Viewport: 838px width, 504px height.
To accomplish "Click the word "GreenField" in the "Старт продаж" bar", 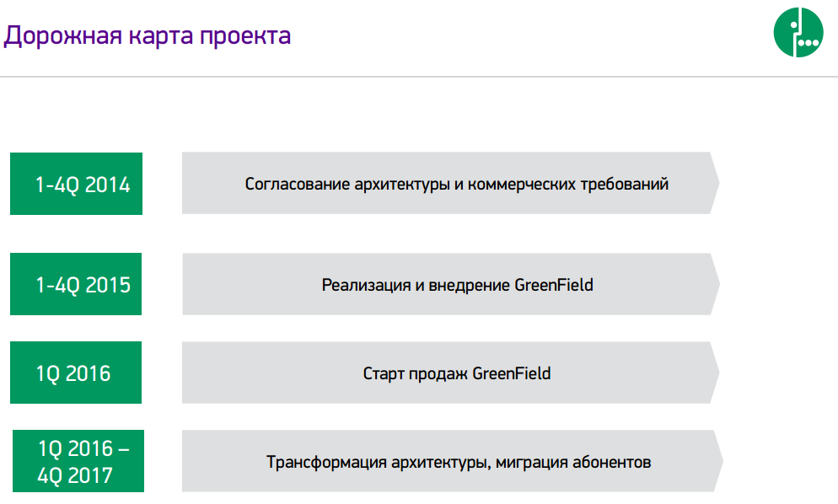I will (511, 373).
